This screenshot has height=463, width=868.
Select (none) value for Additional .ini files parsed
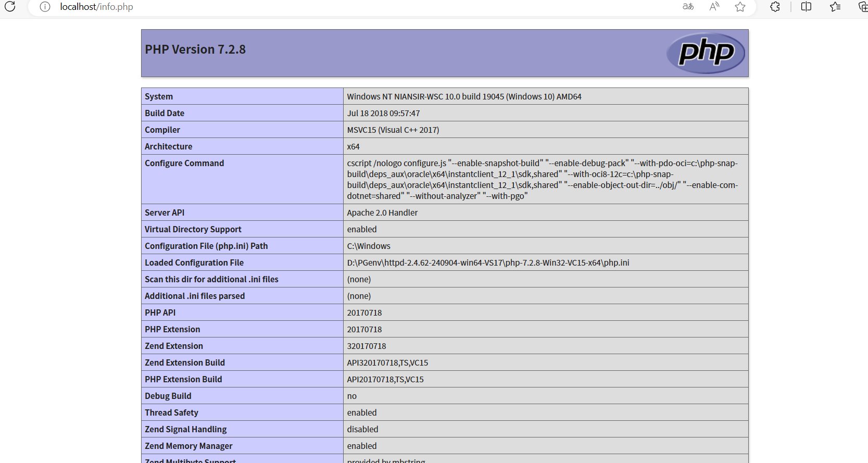(359, 296)
